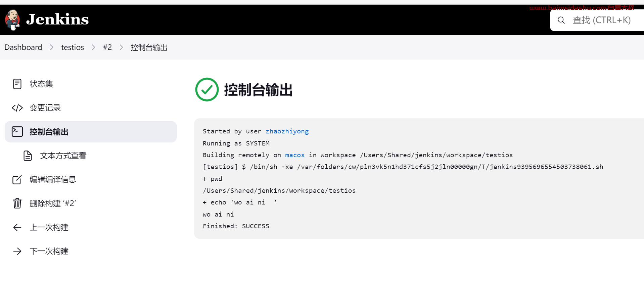Open the macos node link
Screen dimensions: 644x298
click(x=295, y=155)
